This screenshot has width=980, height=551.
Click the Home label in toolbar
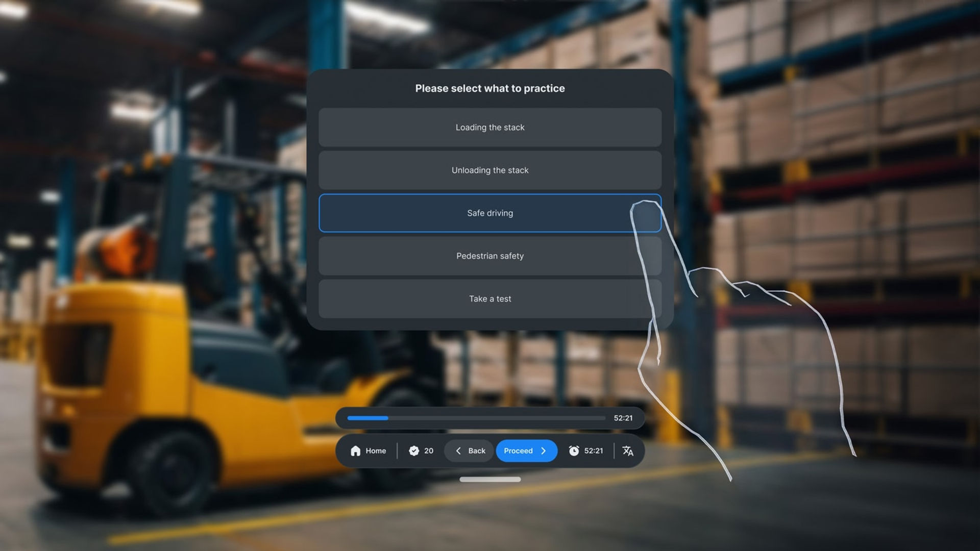376,450
